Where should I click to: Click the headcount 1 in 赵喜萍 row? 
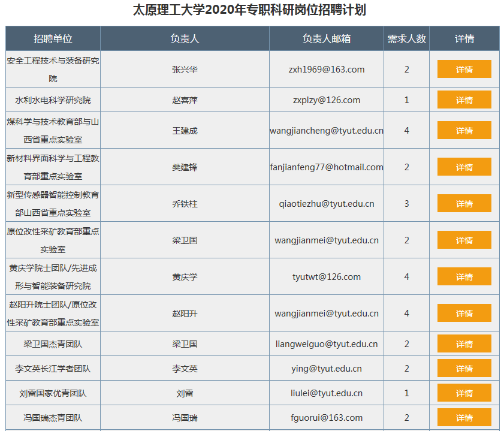(406, 100)
